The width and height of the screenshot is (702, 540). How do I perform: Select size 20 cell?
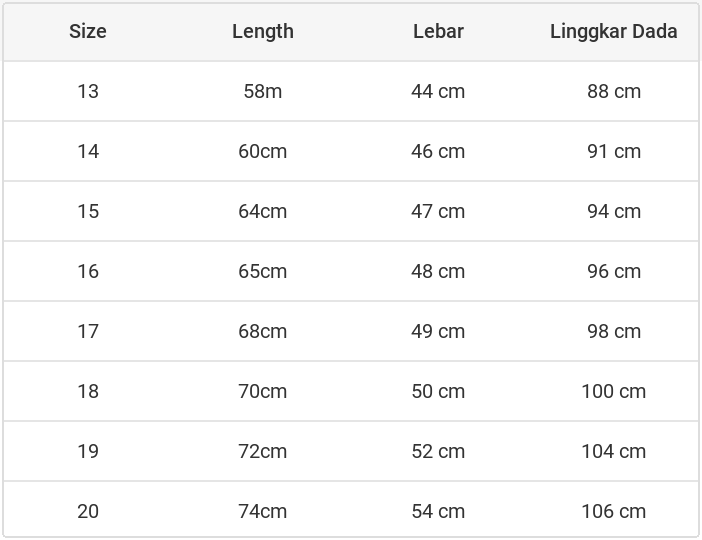[88, 511]
